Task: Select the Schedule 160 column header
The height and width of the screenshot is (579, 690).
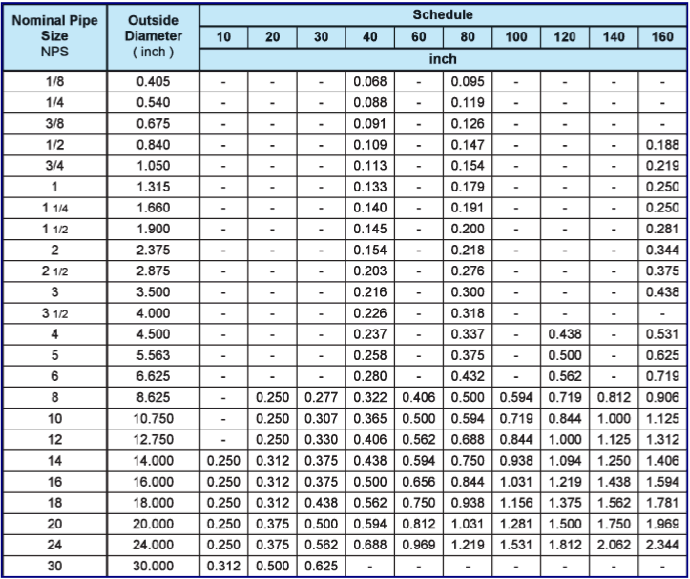Action: (x=662, y=37)
